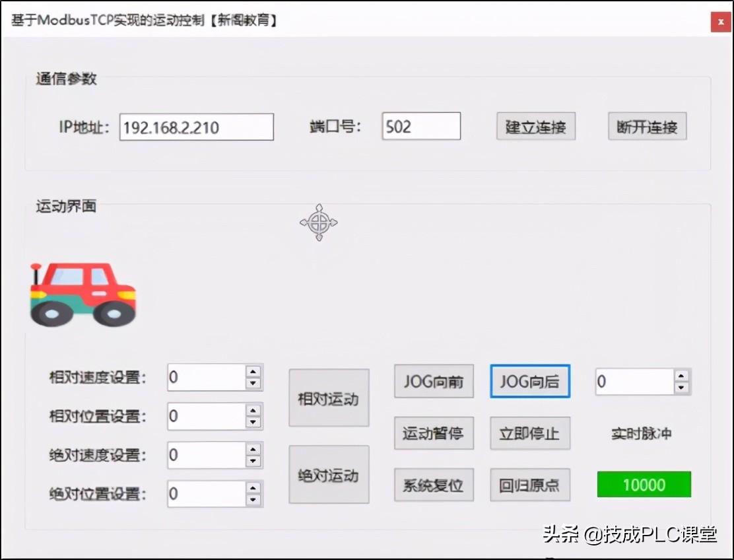The width and height of the screenshot is (734, 560).
Task: Click the 绝对速度设置 value field
Action: pyautogui.click(x=207, y=455)
